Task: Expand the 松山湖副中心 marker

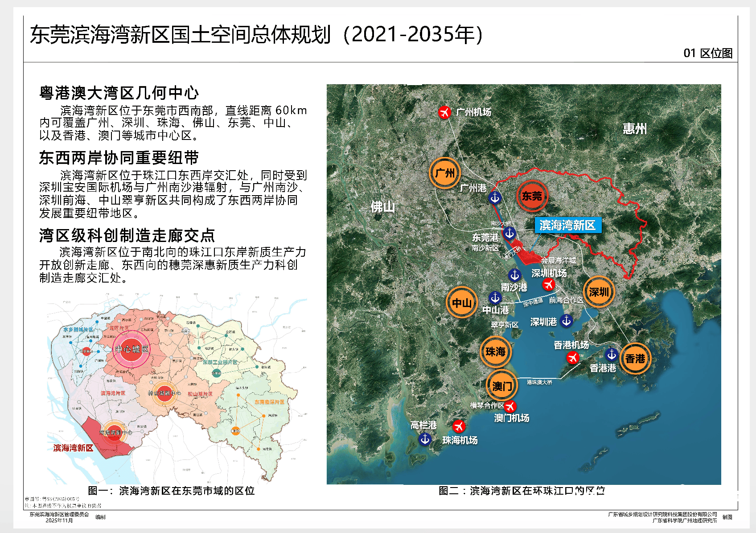Action: click(165, 392)
